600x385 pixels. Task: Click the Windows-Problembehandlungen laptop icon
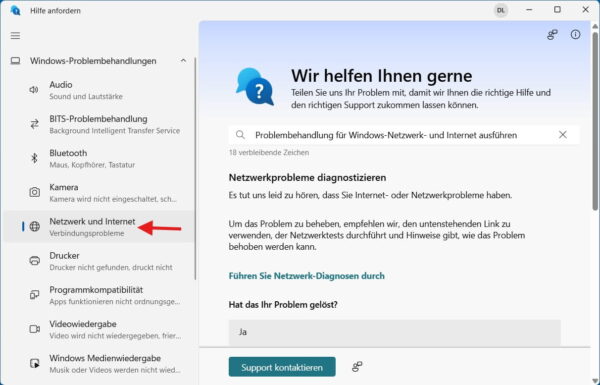coord(15,61)
